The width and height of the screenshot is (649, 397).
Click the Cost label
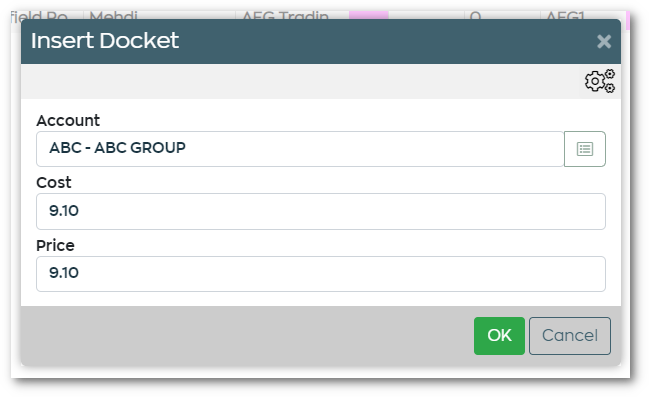tap(54, 183)
